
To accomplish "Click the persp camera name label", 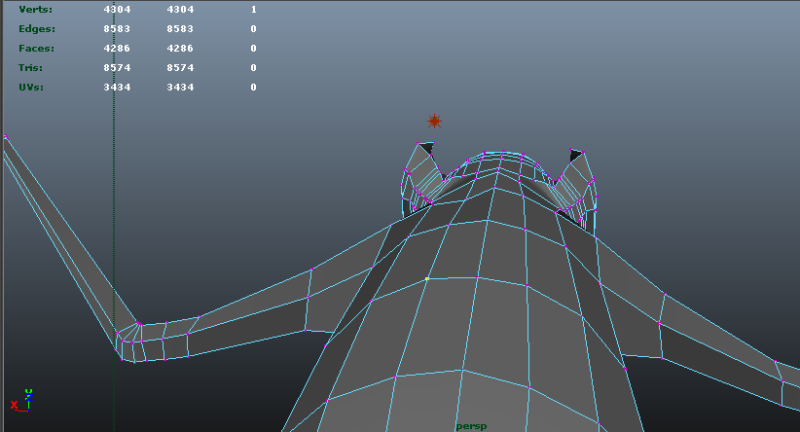I will click(x=471, y=425).
